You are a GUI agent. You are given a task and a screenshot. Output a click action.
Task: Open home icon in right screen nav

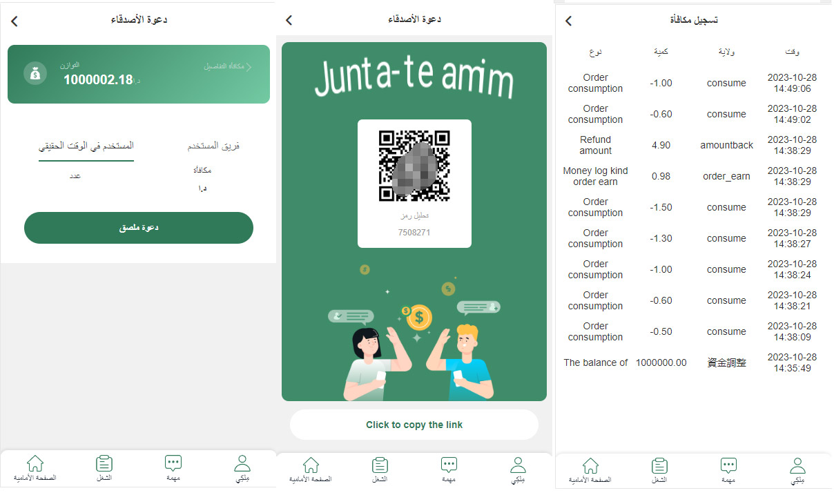coord(590,465)
